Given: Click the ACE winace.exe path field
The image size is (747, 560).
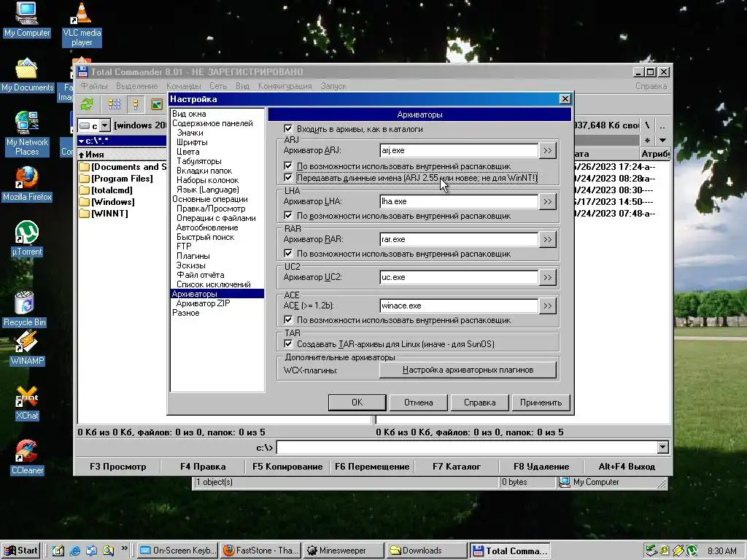Looking at the screenshot, I should [460, 306].
